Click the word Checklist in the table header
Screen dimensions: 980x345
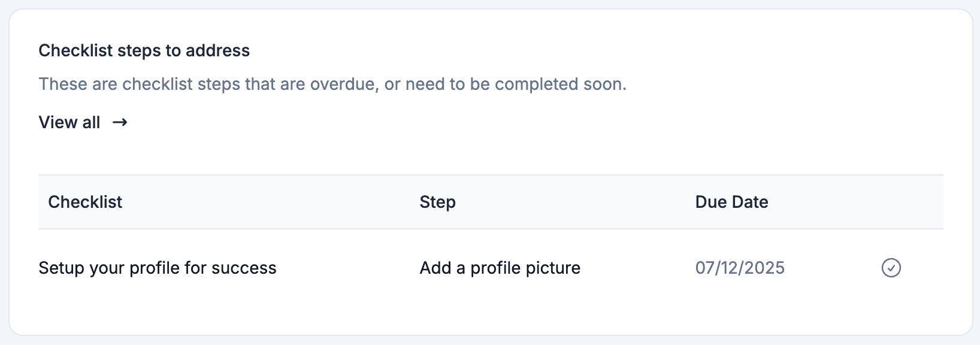pyautogui.click(x=85, y=202)
